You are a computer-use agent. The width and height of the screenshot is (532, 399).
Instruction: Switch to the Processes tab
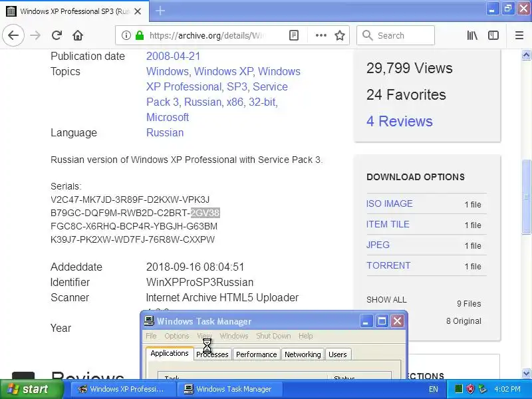pos(212,354)
